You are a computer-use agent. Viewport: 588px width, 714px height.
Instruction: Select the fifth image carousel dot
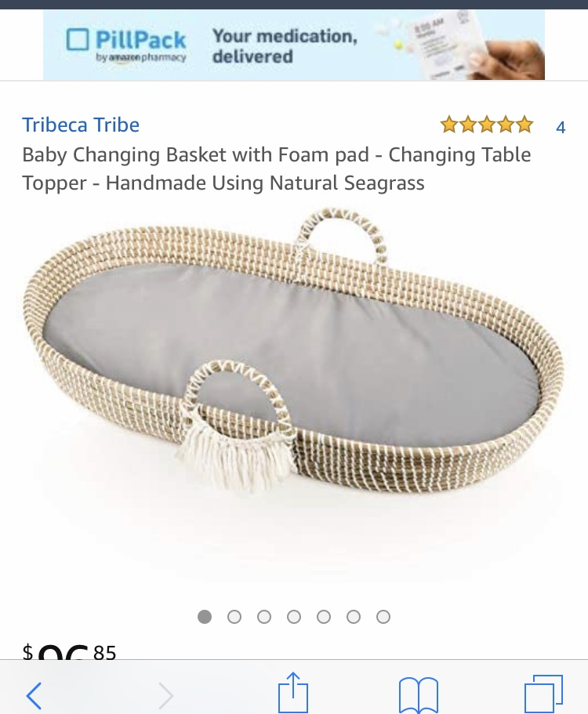324,617
